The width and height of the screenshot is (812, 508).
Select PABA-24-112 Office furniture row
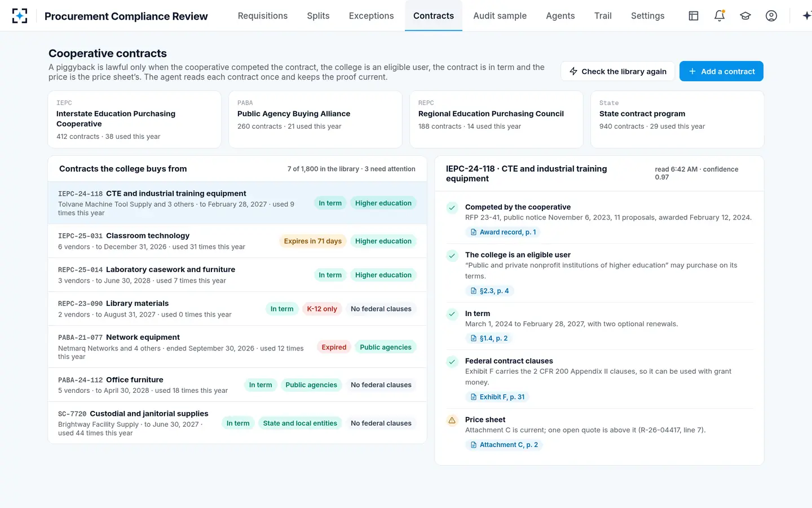point(237,385)
